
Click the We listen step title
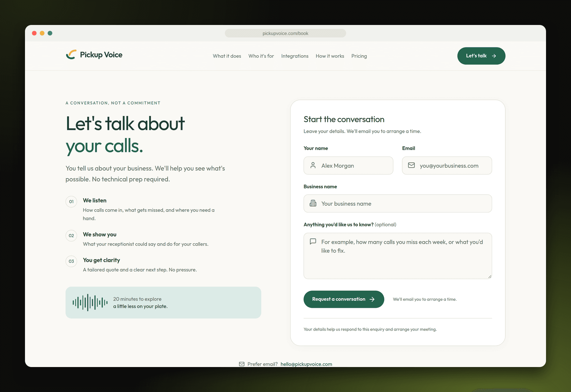95,200
